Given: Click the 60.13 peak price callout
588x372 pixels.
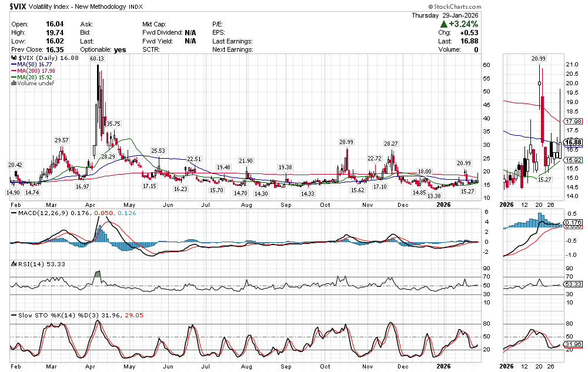Looking at the screenshot, I should tap(97, 59).
